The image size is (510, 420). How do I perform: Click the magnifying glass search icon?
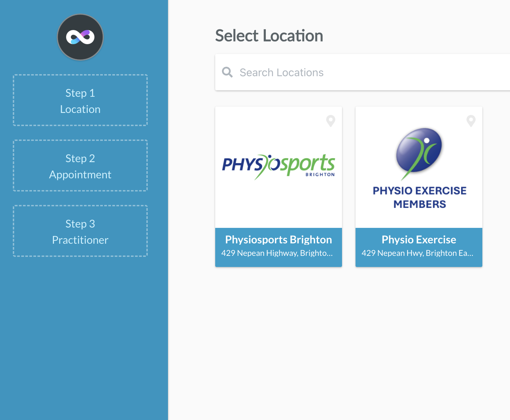(x=227, y=72)
